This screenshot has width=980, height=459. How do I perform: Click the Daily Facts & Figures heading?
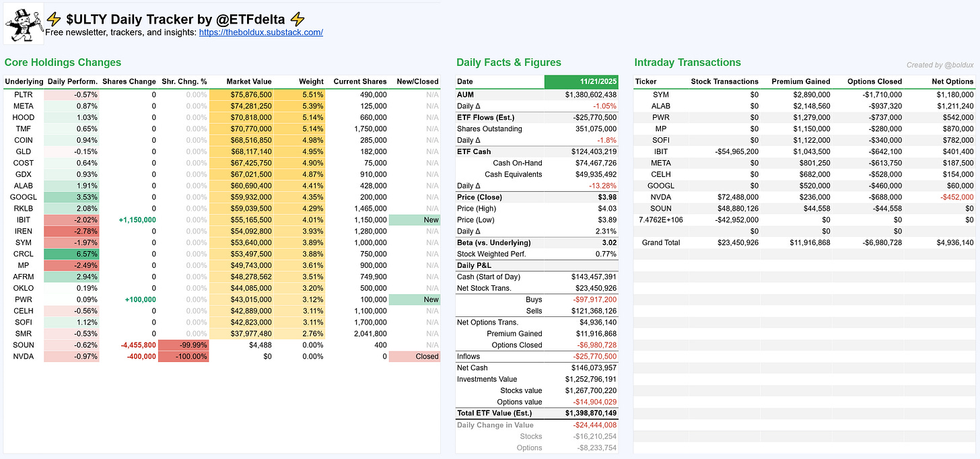tap(508, 62)
